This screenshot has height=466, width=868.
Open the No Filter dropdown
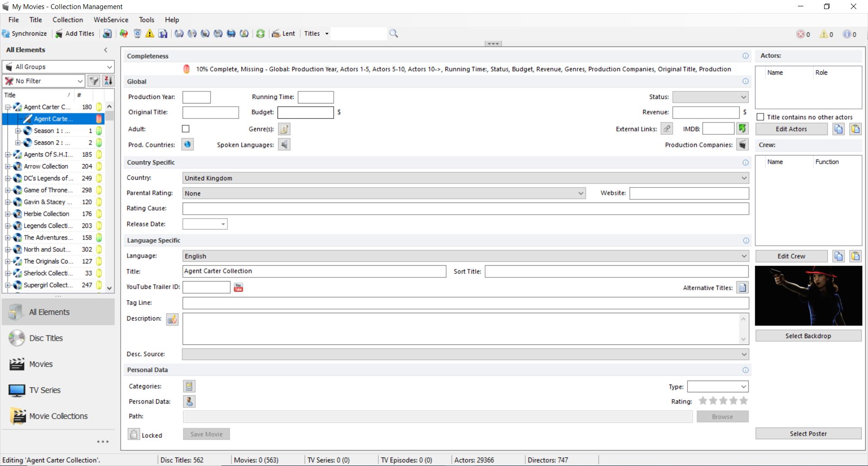[44, 81]
